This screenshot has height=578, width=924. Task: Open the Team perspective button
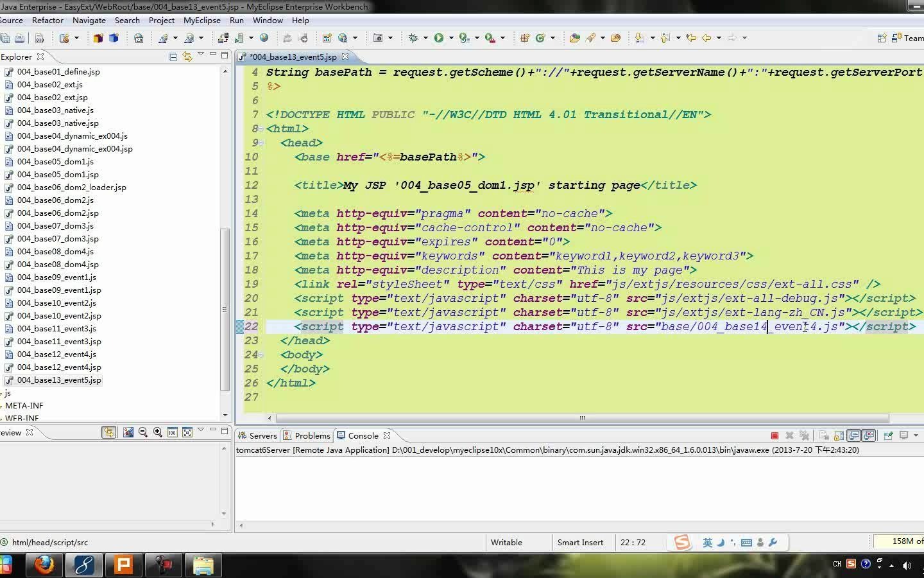click(908, 38)
